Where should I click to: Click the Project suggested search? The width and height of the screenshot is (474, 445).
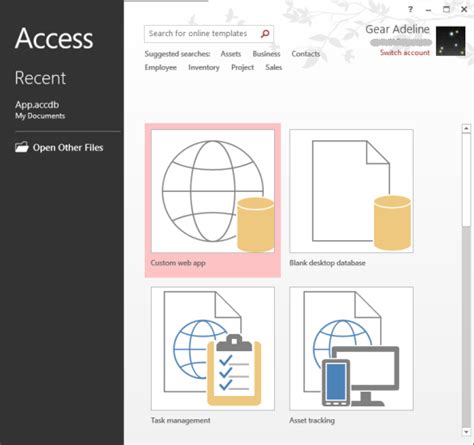click(242, 68)
